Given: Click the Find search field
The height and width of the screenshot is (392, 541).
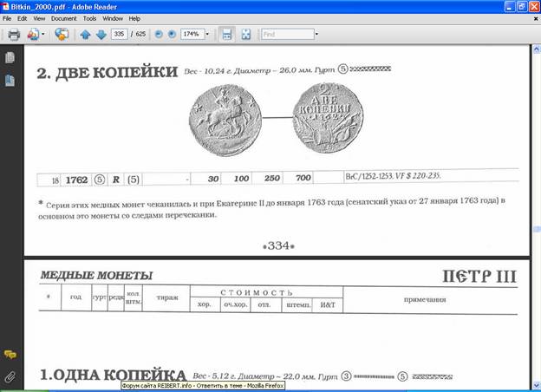Looking at the screenshot, I should coord(288,34).
